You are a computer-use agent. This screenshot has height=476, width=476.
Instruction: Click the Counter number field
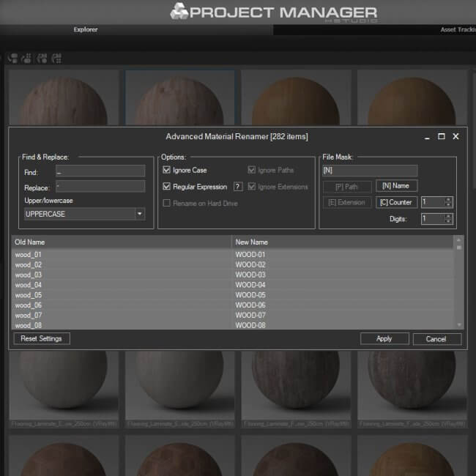click(433, 202)
